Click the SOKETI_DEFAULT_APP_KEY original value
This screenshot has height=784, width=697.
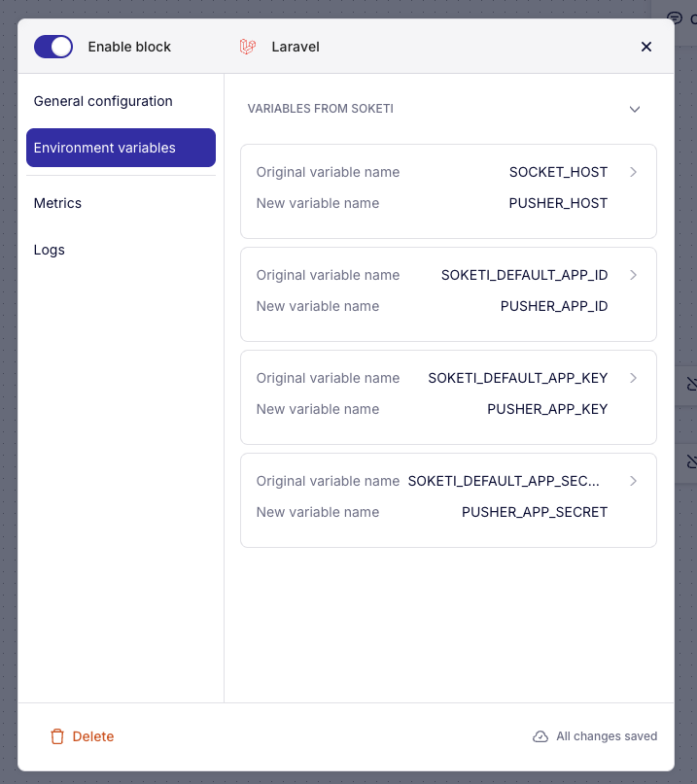click(518, 378)
